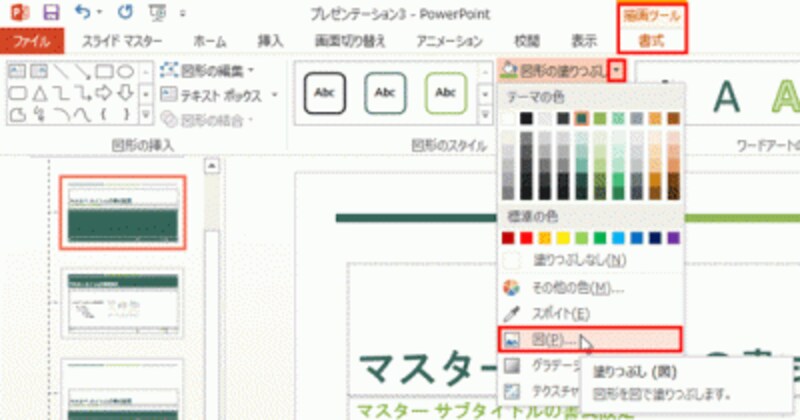Image resolution: width=800 pixels, height=420 pixels.
Task: Choose the green outline Abc shape style
Action: (x=445, y=93)
